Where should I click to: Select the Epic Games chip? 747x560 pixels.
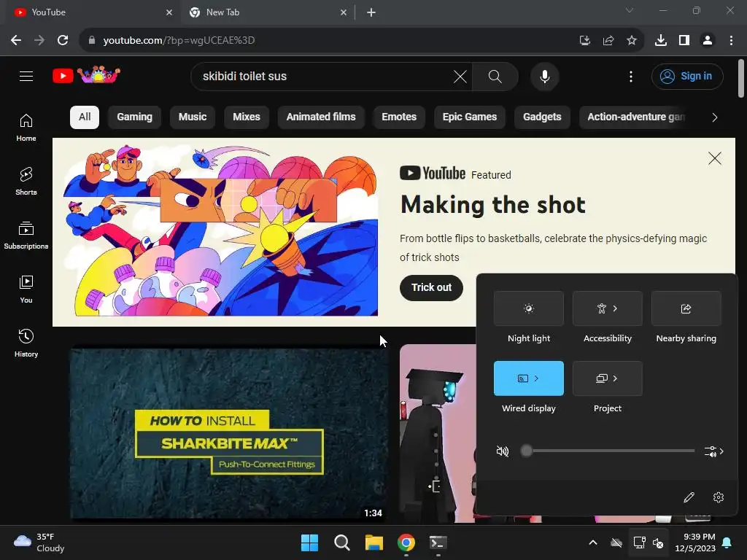469,117
